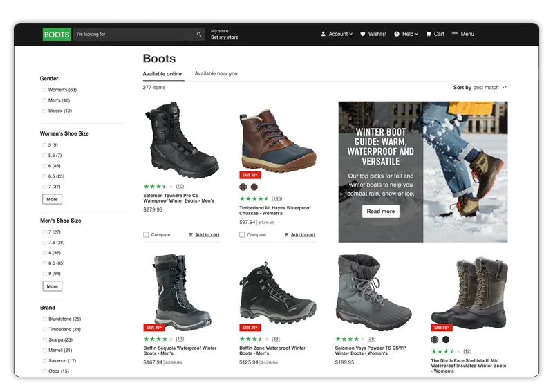This screenshot has width=553, height=392.
Task: Check men's shoe size 8 (92)
Action: (44, 253)
